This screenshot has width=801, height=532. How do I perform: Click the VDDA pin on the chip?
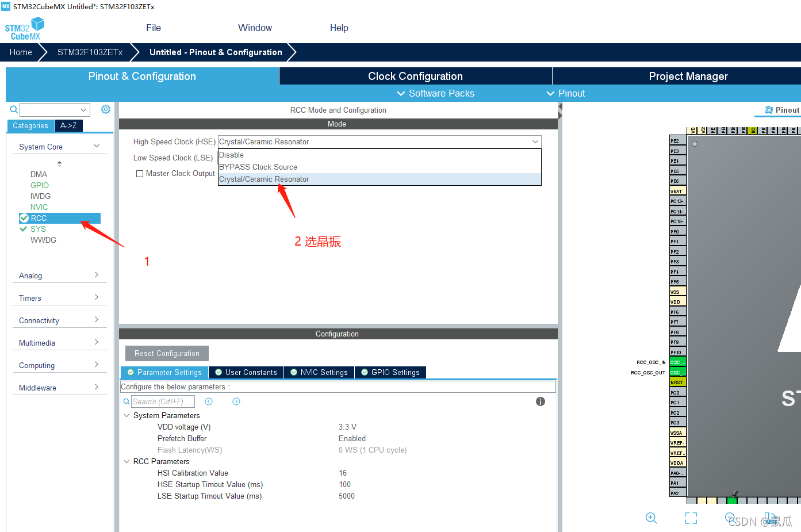[677, 463]
